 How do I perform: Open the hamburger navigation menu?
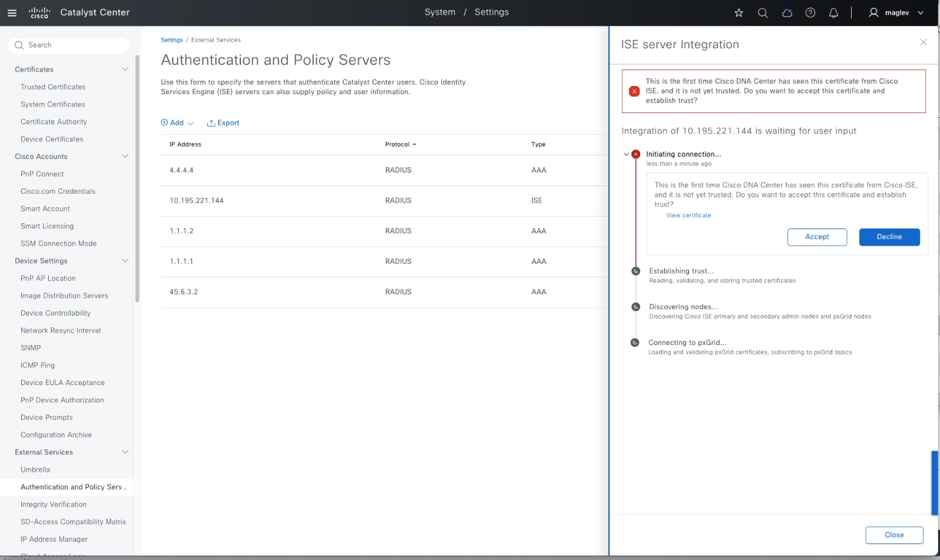coord(12,12)
